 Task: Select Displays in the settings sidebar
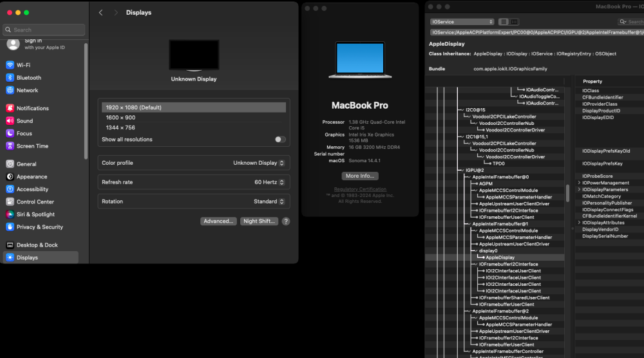coord(40,258)
